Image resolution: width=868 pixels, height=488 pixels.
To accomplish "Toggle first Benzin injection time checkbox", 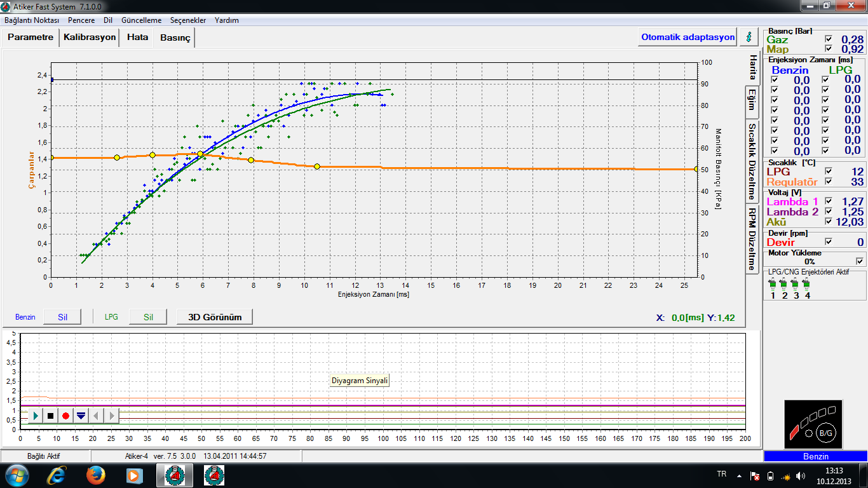I will pyautogui.click(x=774, y=80).
